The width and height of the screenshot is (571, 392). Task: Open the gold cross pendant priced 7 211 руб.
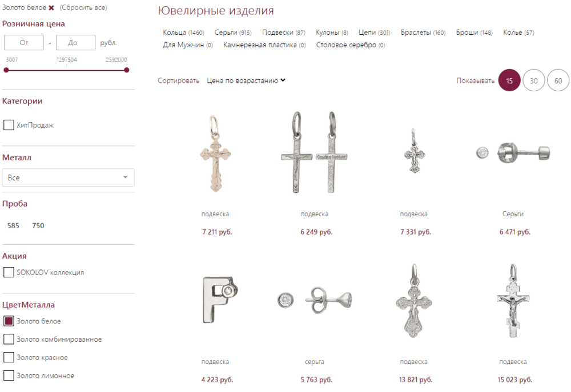[x=215, y=153]
